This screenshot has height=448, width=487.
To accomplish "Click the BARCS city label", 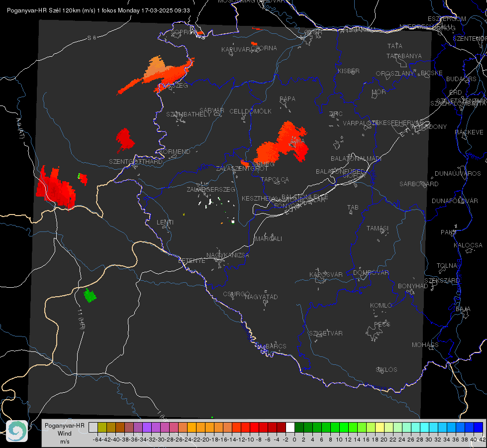I will pos(276,346).
